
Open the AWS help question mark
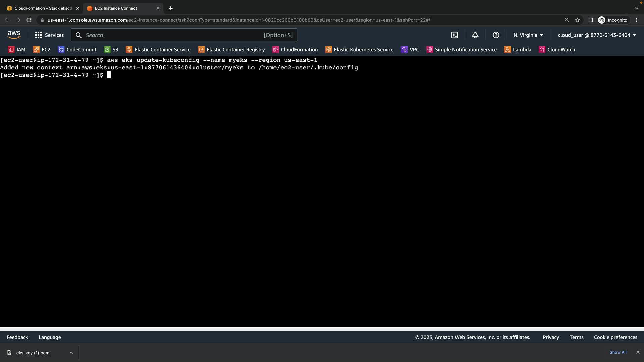coord(496,35)
